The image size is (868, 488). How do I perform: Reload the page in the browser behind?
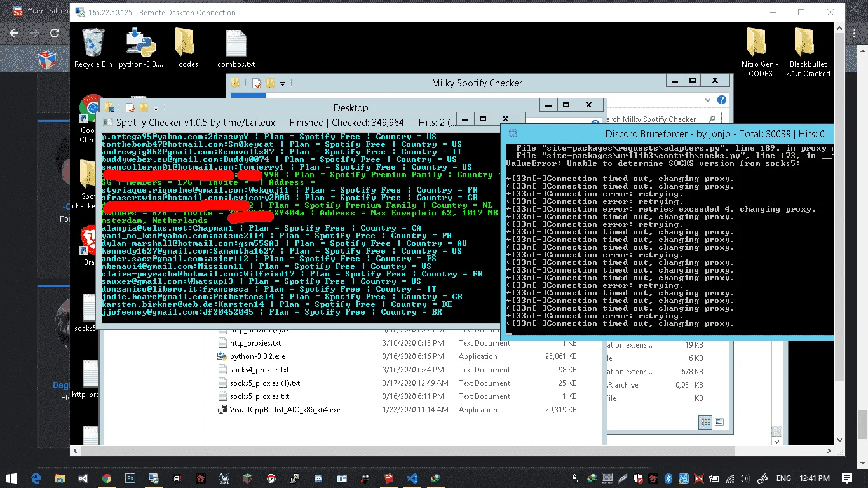point(55,33)
